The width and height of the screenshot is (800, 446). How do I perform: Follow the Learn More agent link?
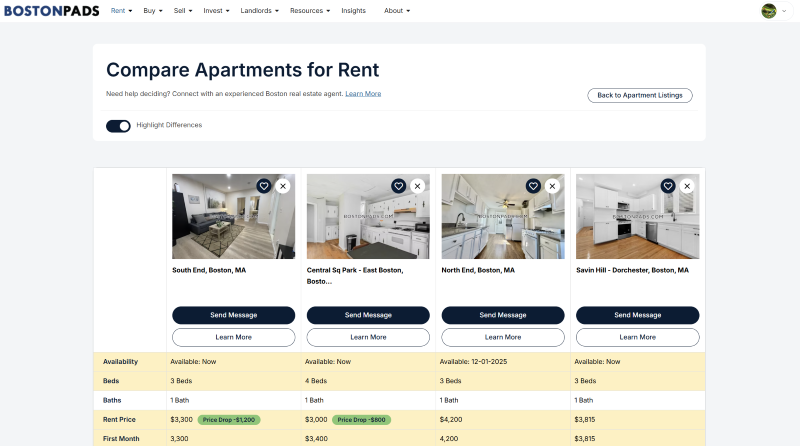363,94
